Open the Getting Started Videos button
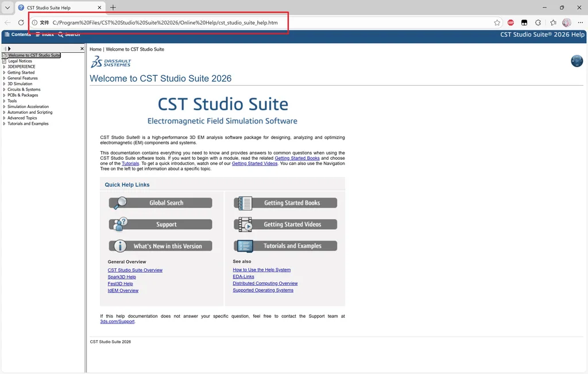 285,224
